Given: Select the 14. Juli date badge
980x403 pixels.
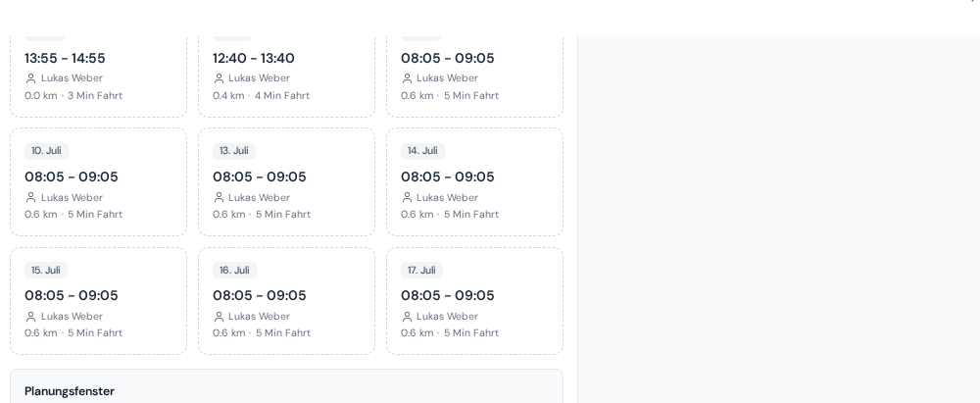Looking at the screenshot, I should [x=422, y=151].
